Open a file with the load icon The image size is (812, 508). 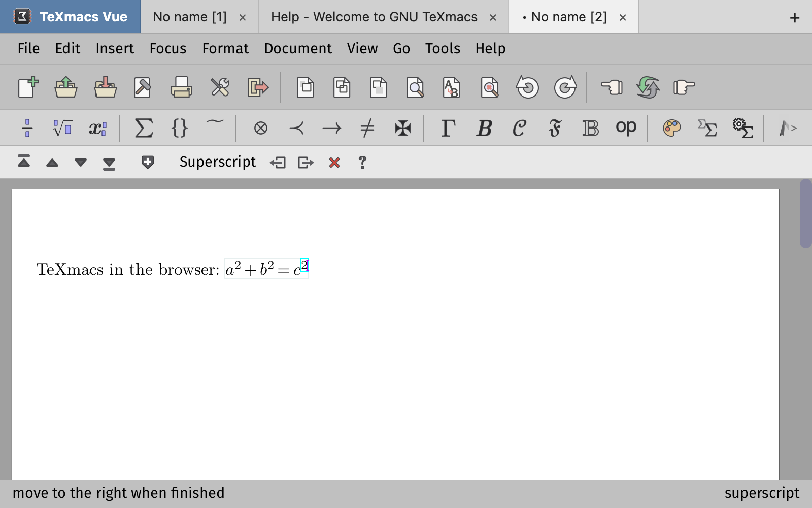66,87
